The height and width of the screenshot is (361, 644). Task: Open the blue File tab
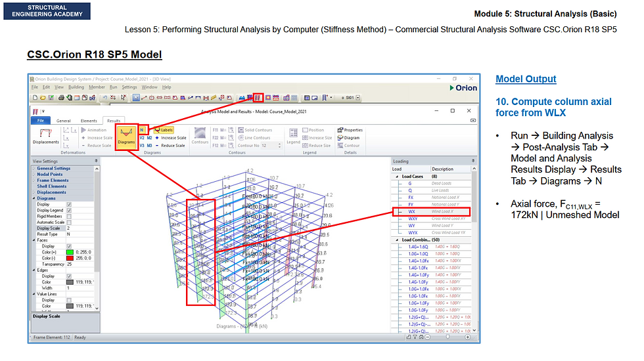[x=41, y=121]
